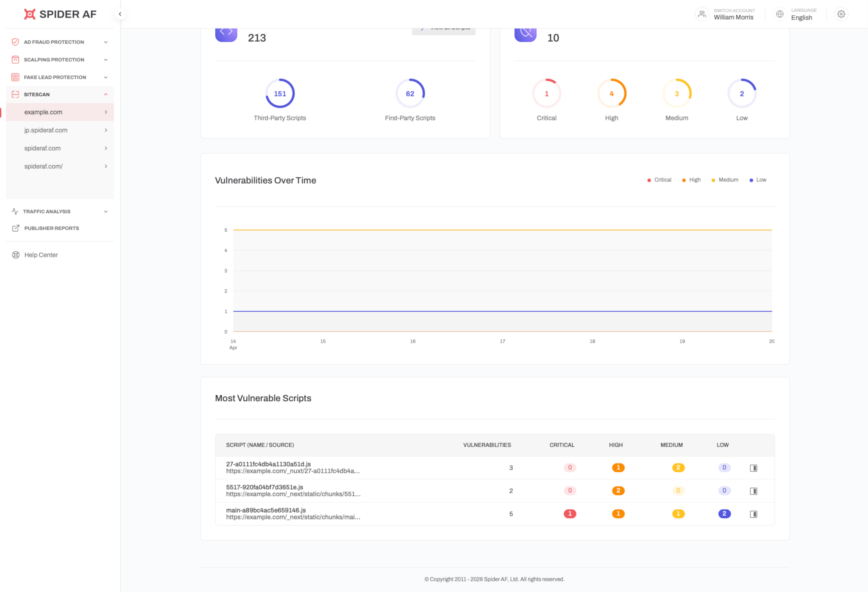Collapse the SiteScan menu chevron
The image size is (868, 592).
tap(106, 94)
